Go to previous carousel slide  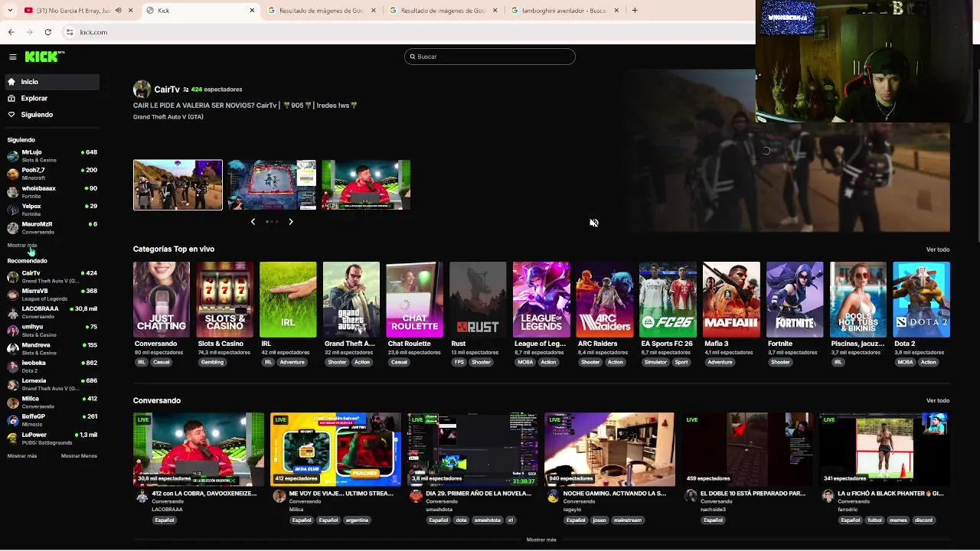[x=253, y=221]
